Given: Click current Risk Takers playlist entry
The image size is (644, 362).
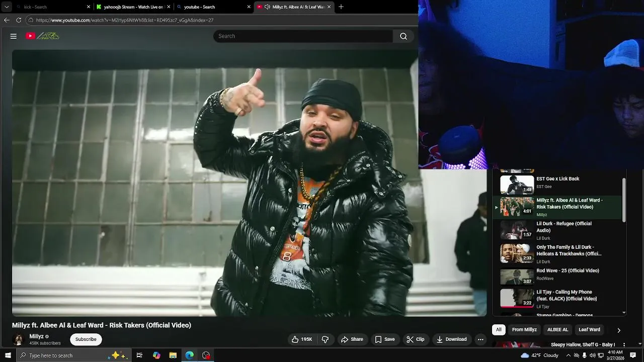Looking at the screenshot, I should pos(558,207).
